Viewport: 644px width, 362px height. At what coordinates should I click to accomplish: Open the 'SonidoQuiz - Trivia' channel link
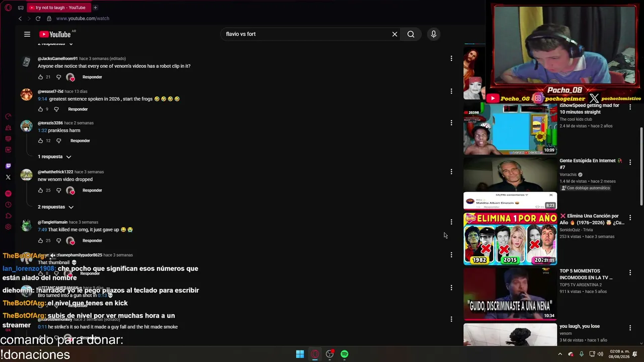click(x=576, y=230)
